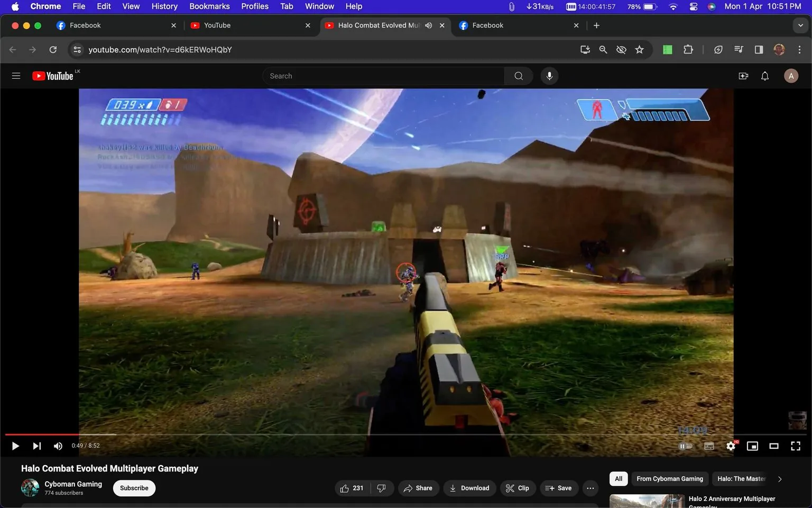
Task: Toggle the autoplay switch in the player
Action: [x=686, y=446]
